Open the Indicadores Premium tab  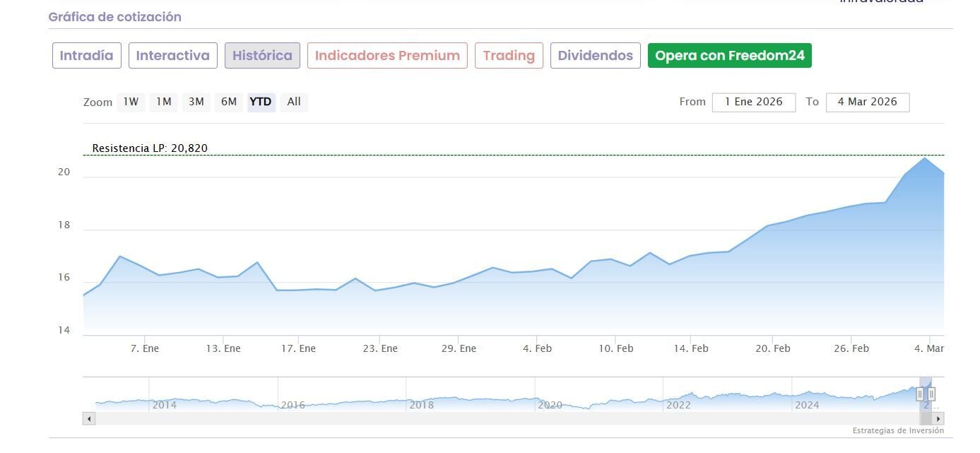point(387,56)
